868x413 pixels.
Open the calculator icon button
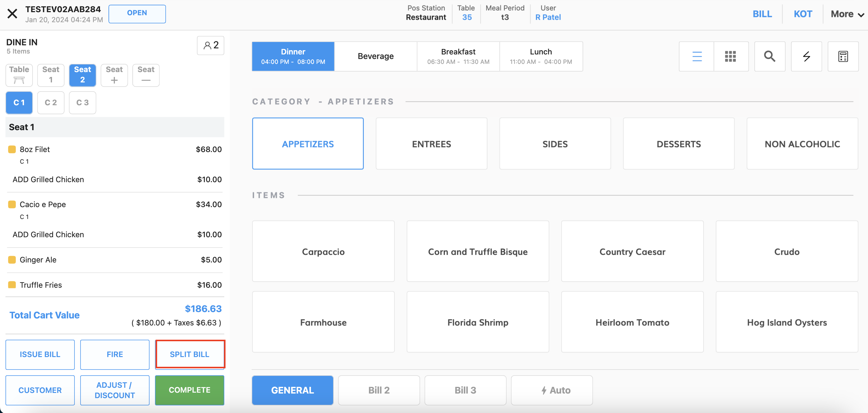pyautogui.click(x=843, y=56)
